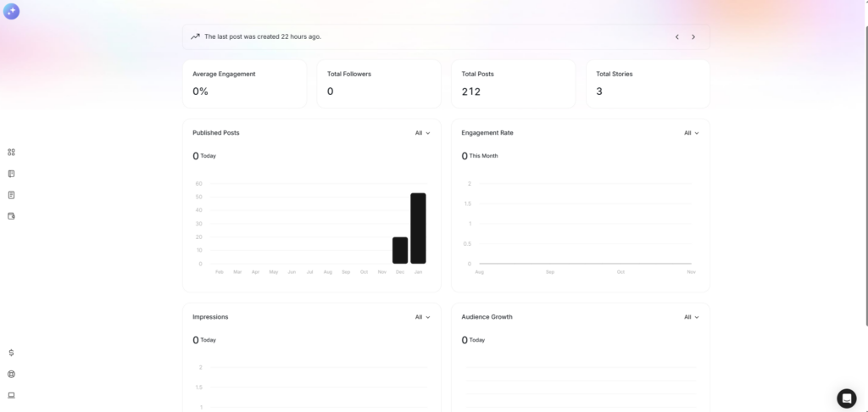Click the trending arrow icon in the notification banner
The image size is (868, 412).
coord(196,36)
